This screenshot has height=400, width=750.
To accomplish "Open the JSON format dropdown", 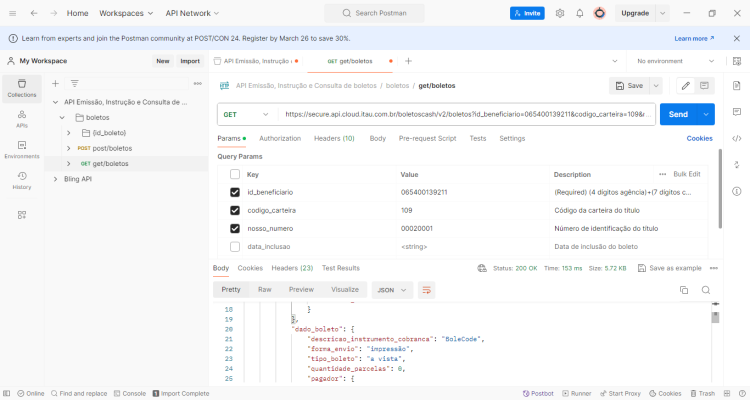I will 392,290.
